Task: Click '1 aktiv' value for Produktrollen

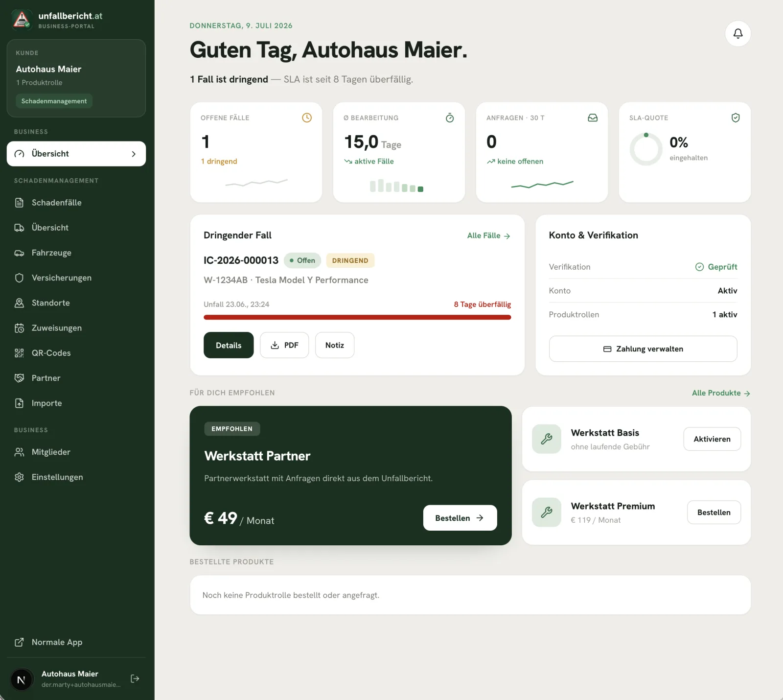Action: (725, 315)
